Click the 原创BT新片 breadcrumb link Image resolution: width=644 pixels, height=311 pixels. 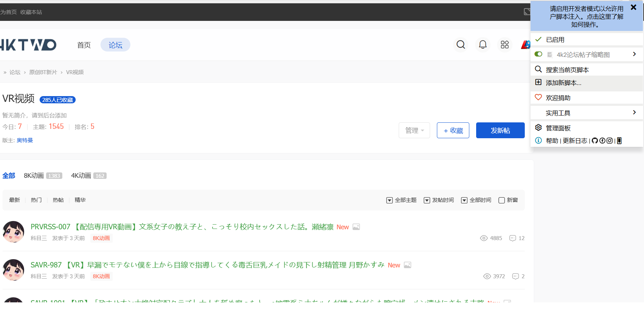(43, 72)
